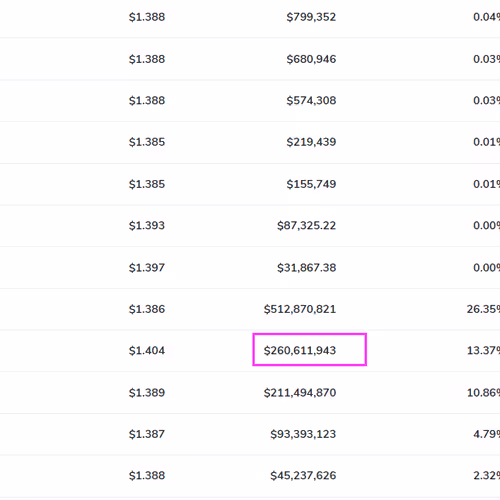Click the $45,237,626 volume entry
This screenshot has height=500, width=500.
tap(303, 476)
